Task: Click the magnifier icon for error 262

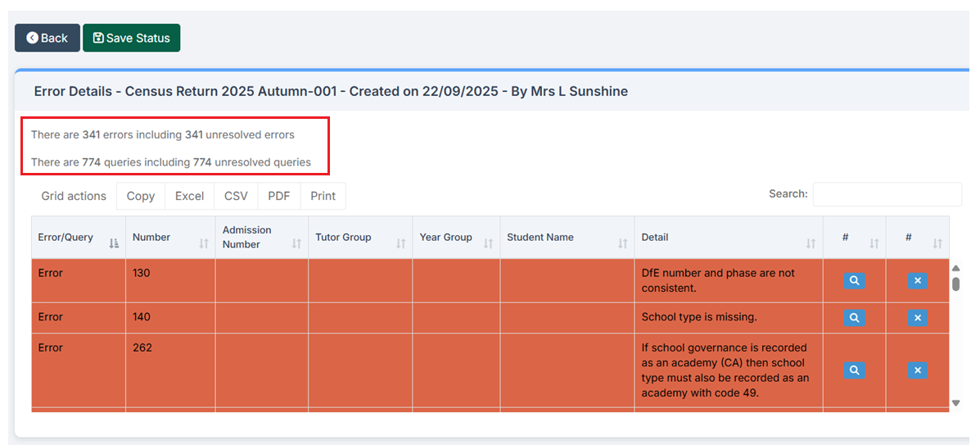Action: click(854, 370)
